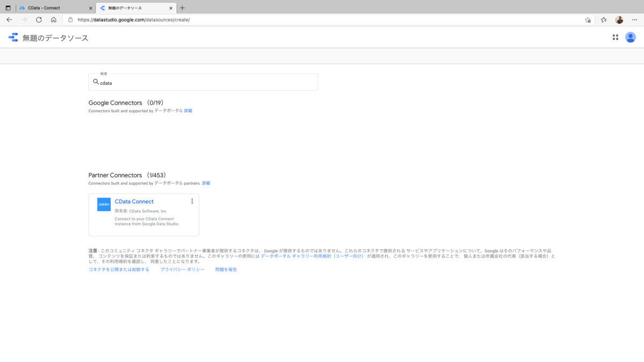Screen dimensions: 644x362
Task: Click 問題を報告 link
Action: click(x=226, y=270)
